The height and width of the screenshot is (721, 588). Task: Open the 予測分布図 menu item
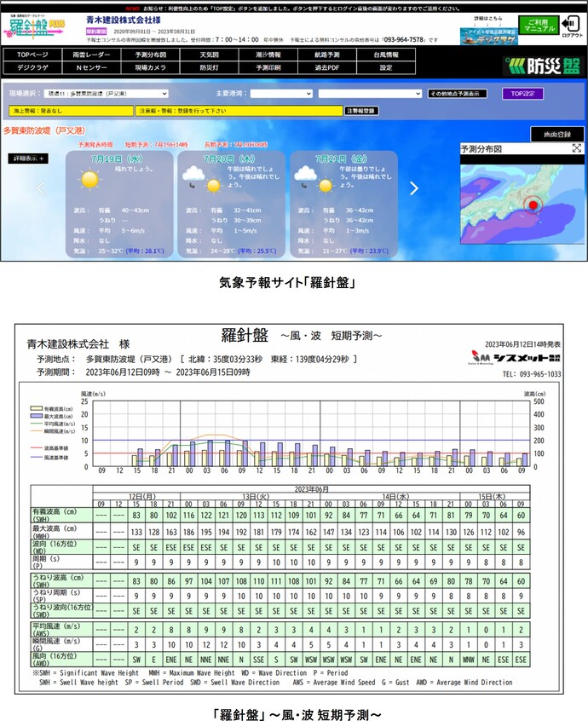point(150,55)
